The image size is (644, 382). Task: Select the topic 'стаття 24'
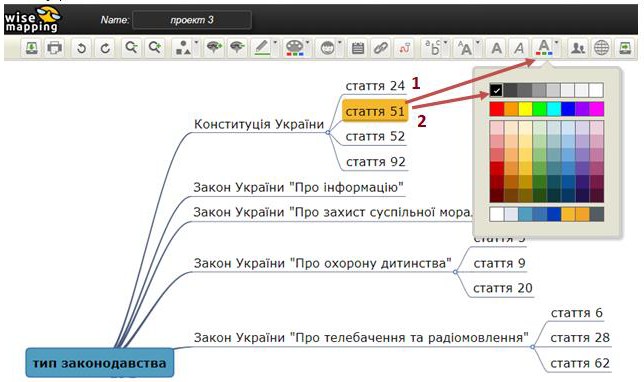click(x=375, y=85)
